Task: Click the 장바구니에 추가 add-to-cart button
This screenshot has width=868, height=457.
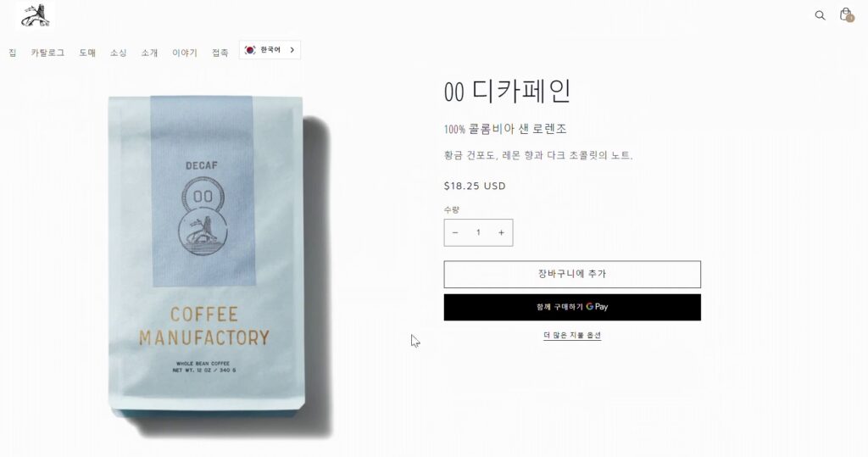Action: tap(572, 274)
